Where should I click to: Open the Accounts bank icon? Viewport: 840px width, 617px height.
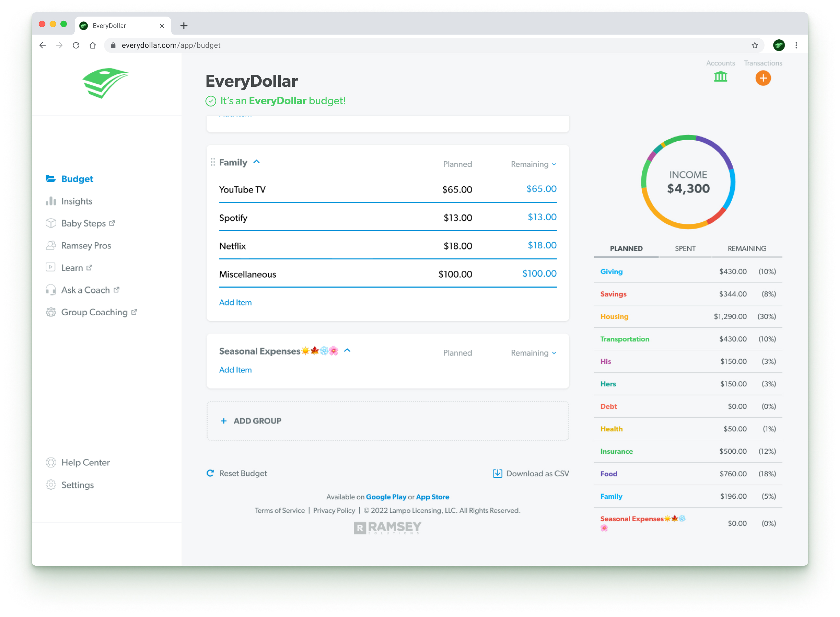pos(720,77)
